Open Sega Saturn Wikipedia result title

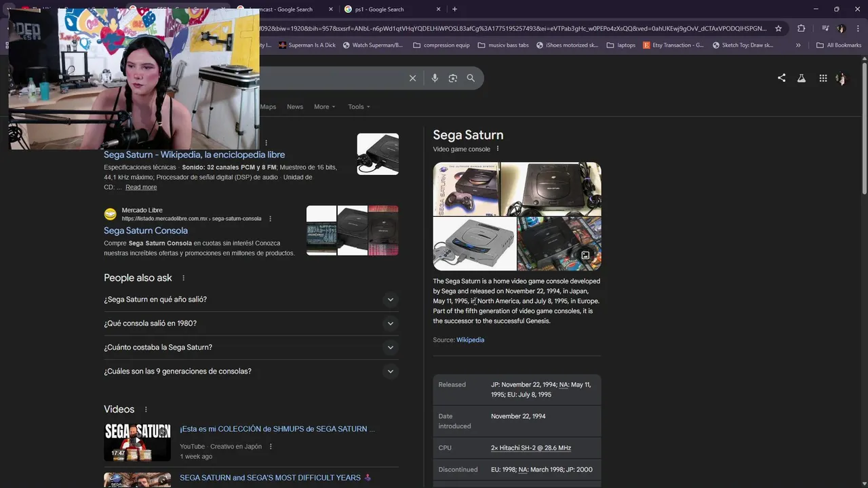(x=194, y=155)
